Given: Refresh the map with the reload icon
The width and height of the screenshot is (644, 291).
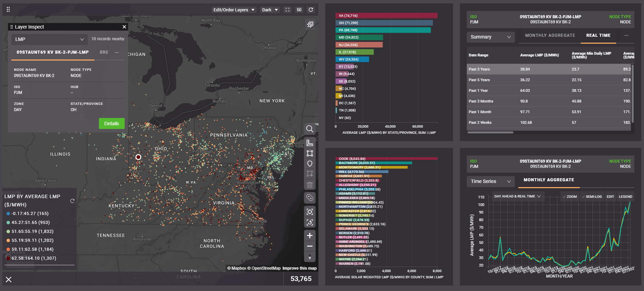Looking at the screenshot, I should pyautogui.click(x=311, y=10).
